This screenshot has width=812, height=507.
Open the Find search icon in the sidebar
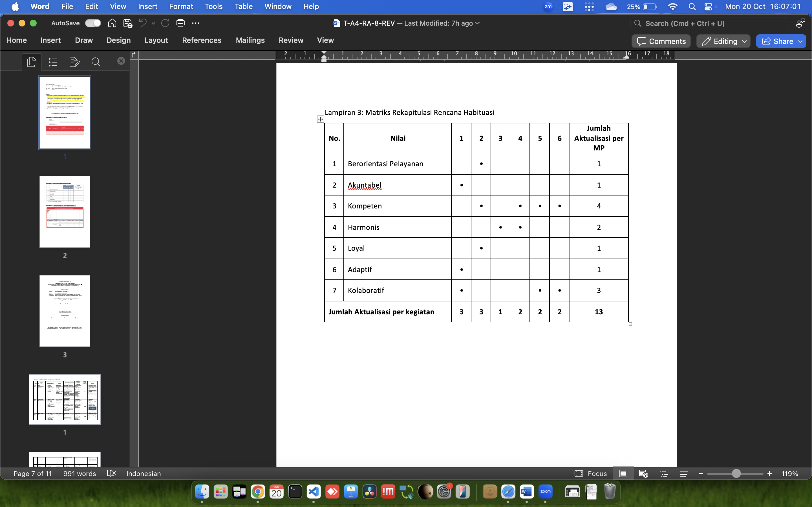pos(96,62)
